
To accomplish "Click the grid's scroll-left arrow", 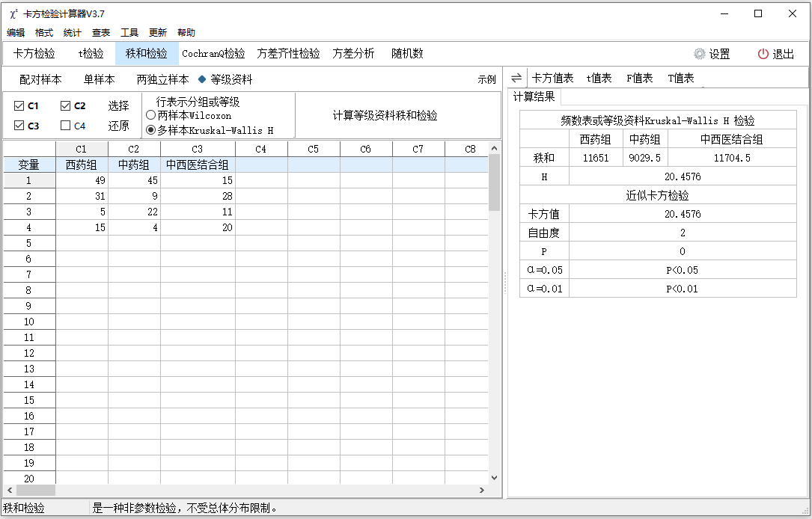I will (10, 490).
